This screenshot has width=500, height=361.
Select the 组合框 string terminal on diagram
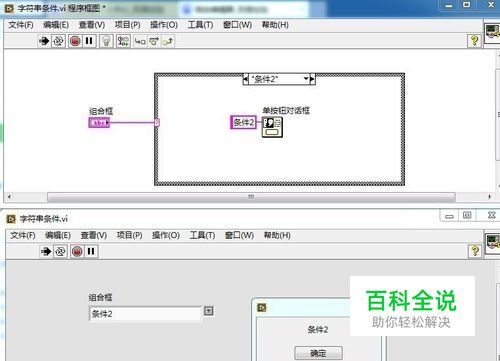pyautogui.click(x=99, y=122)
